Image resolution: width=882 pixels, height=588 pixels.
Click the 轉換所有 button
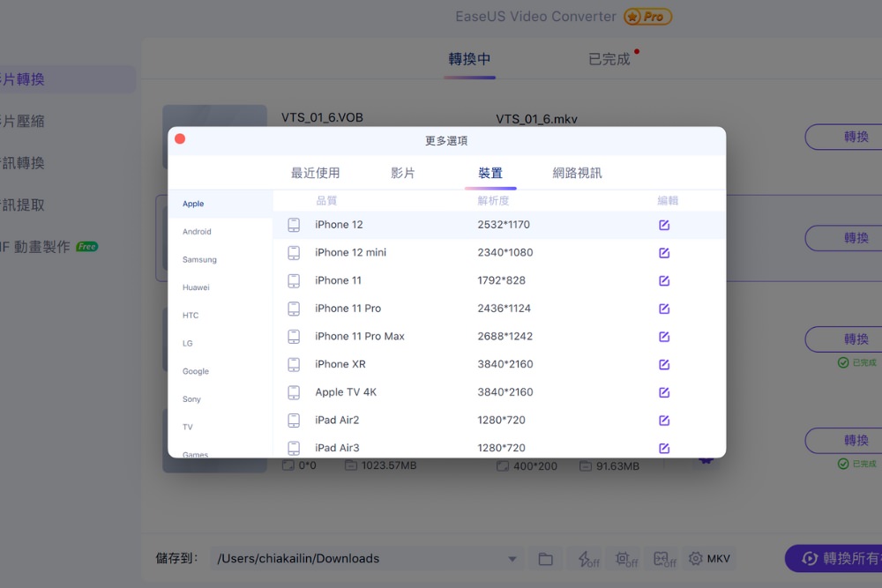(x=833, y=558)
